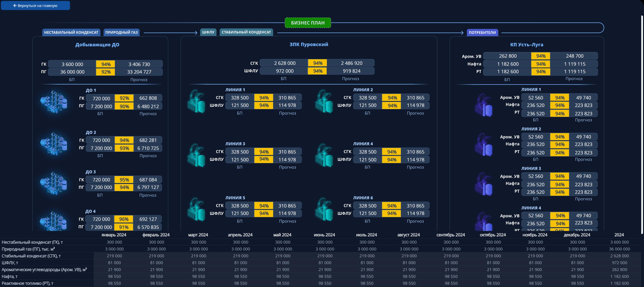Select the ПРИРОДНЫЙ ГАЗ tab
This screenshot has height=287, width=644.
(x=122, y=32)
